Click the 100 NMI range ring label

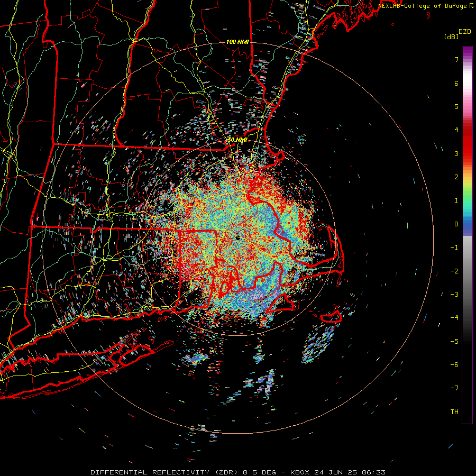point(237,42)
